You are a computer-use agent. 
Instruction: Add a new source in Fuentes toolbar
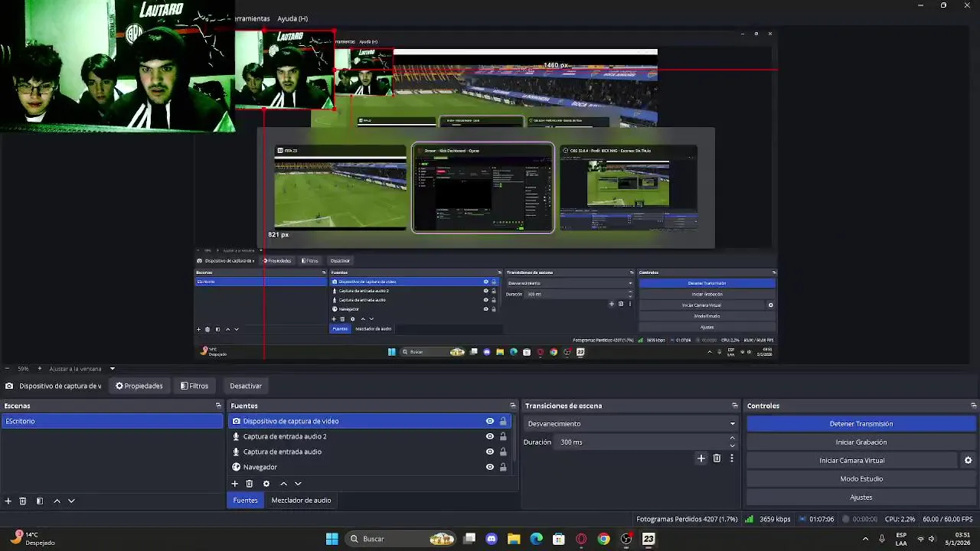pyautogui.click(x=235, y=484)
